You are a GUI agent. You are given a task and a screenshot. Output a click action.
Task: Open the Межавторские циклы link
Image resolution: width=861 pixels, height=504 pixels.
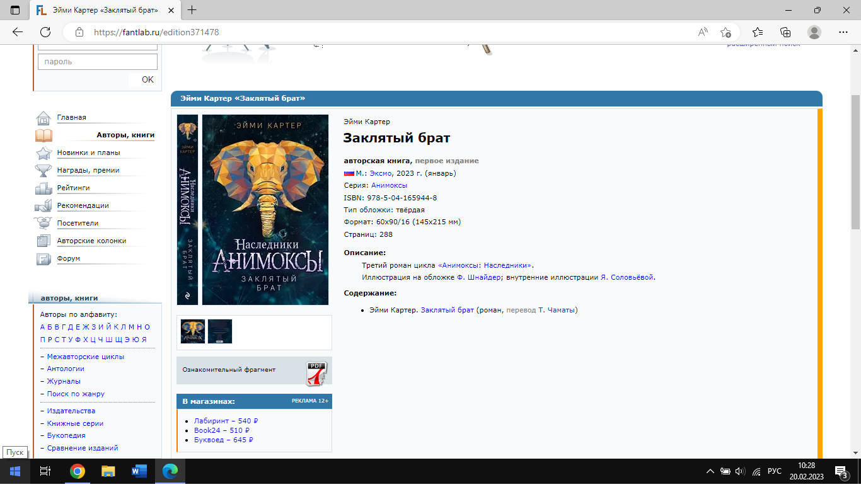(x=86, y=357)
